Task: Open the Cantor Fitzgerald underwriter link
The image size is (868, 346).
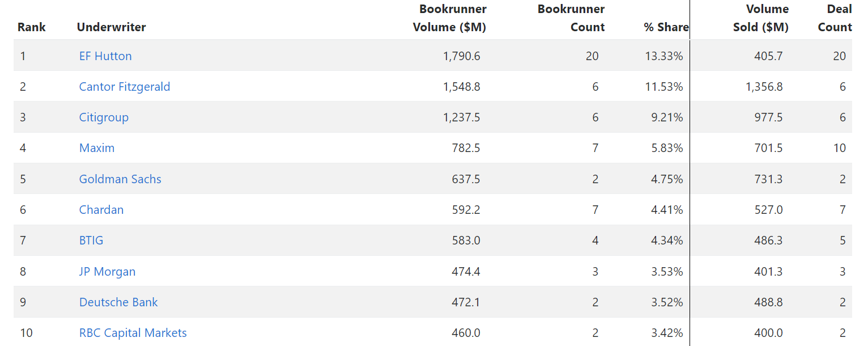Action: pos(125,87)
